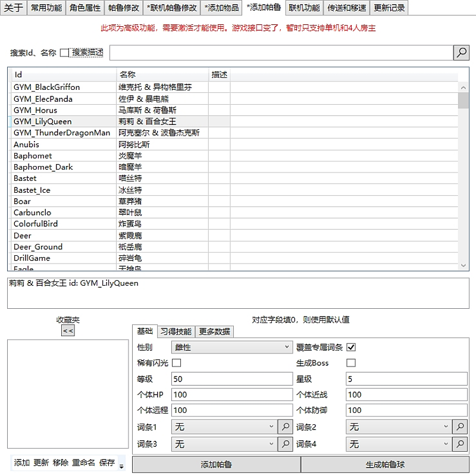Open the 词条4 trait search magnifier
The width and height of the screenshot is (476, 476).
pyautogui.click(x=459, y=443)
